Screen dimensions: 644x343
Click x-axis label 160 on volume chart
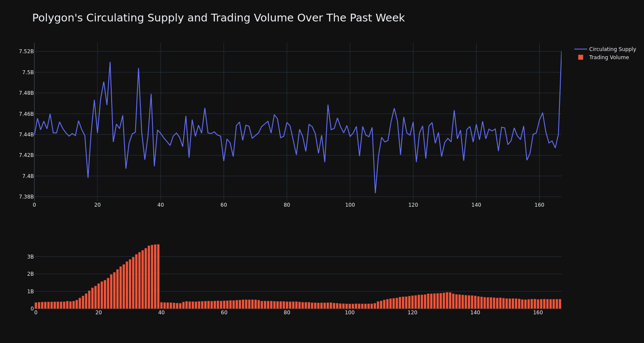click(538, 313)
